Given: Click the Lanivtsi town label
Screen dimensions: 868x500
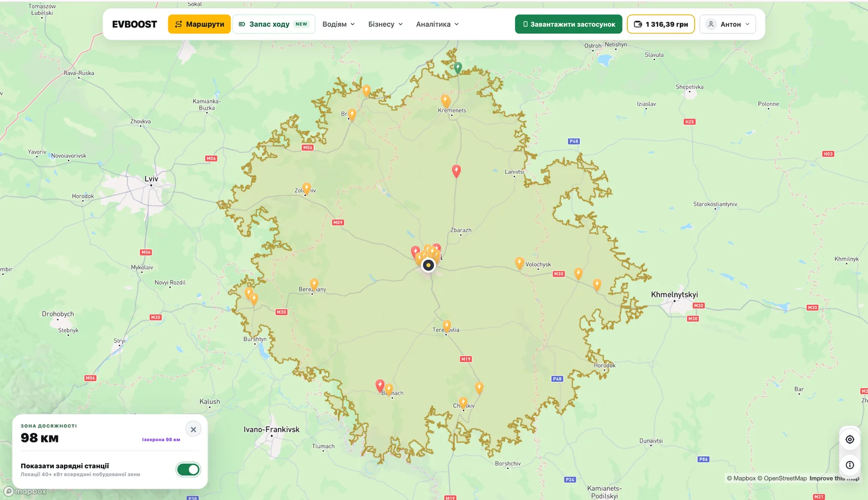Looking at the screenshot, I should coord(514,172).
